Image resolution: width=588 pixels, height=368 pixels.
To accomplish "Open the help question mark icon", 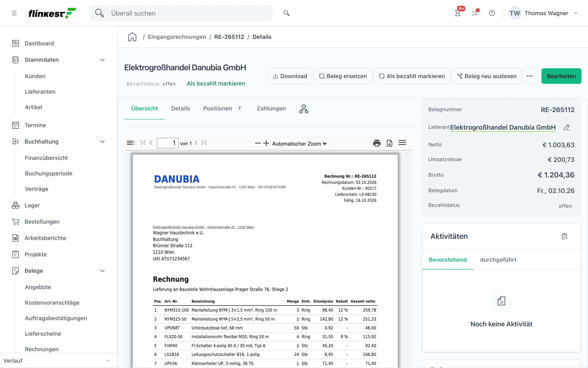I will 492,13.
